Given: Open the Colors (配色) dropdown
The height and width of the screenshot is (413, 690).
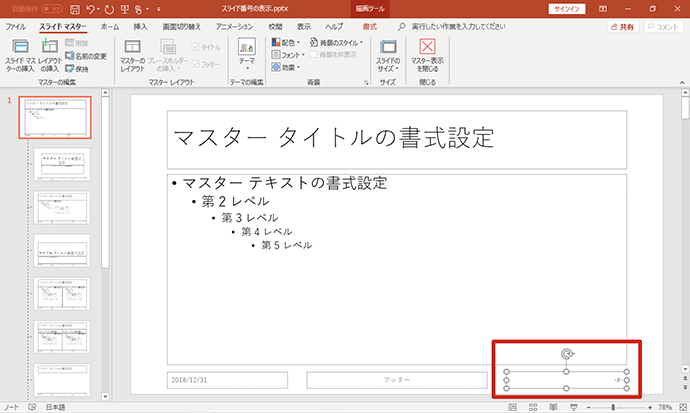Looking at the screenshot, I should point(286,42).
